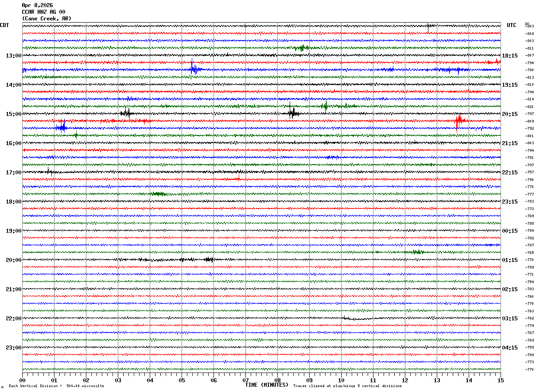Click minute tick label '02' on the time axis
Viewport: 536px width, 392px height.
(x=86, y=380)
